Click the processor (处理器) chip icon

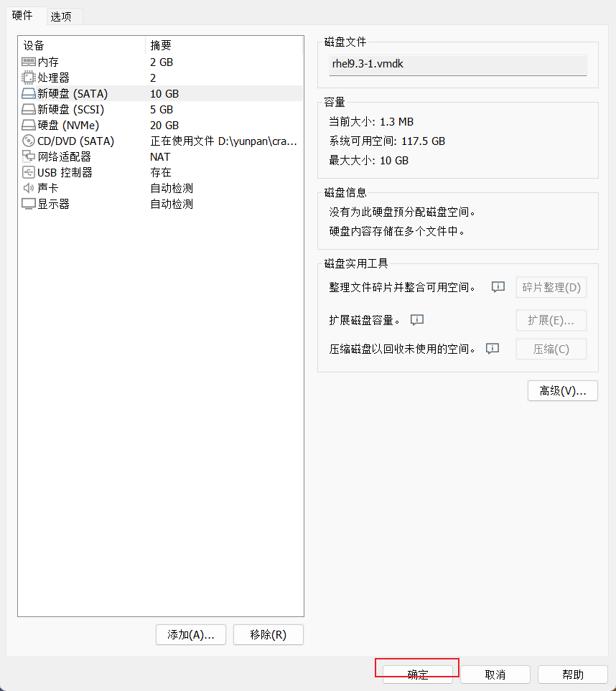29,78
